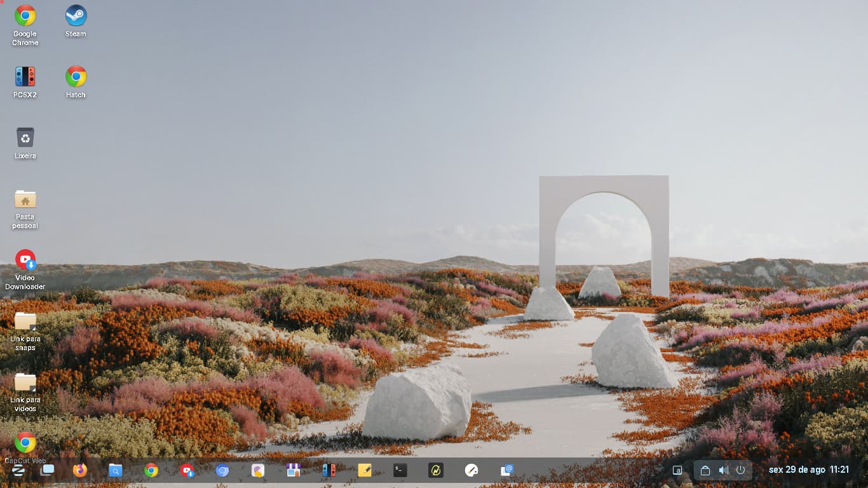The width and height of the screenshot is (868, 488).
Task: Open the file manager in taskbar
Action: [x=115, y=470]
